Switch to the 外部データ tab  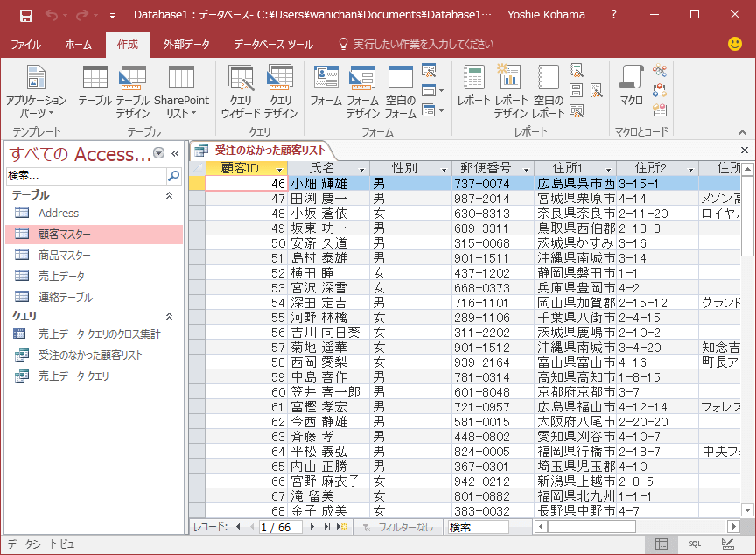pyautogui.click(x=186, y=45)
